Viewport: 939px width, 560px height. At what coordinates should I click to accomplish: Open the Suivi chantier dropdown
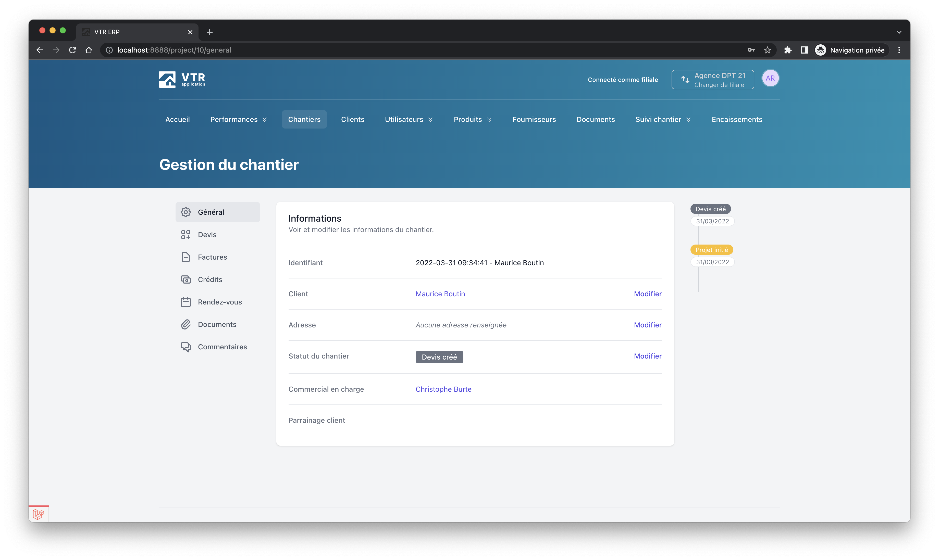pyautogui.click(x=663, y=120)
